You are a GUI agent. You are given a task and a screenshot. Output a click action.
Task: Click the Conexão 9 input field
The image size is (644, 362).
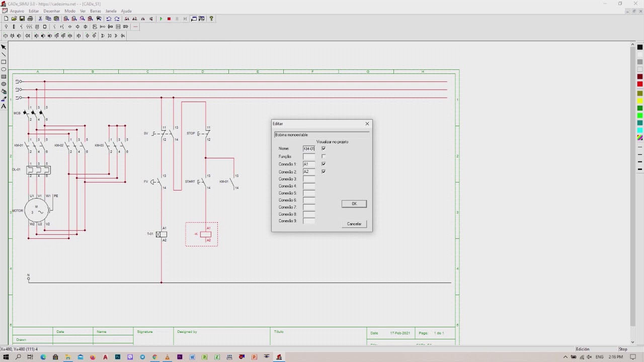point(309,221)
